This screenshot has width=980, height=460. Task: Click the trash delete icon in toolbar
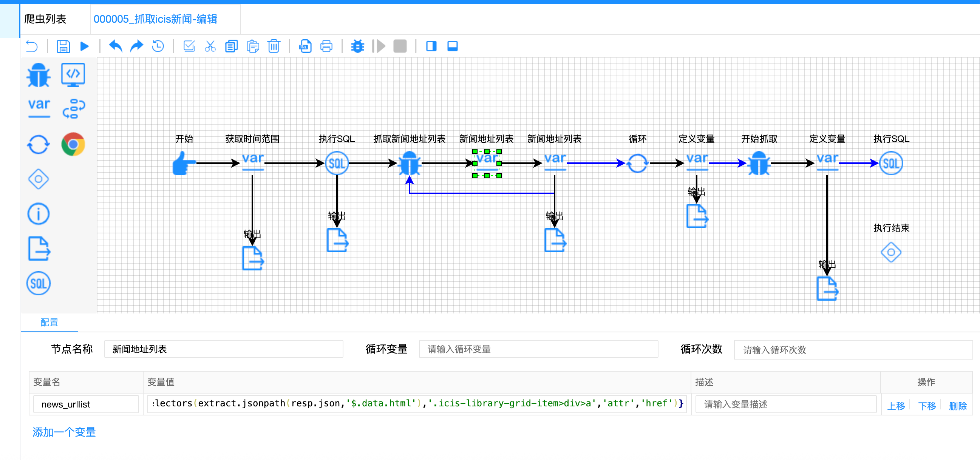(x=274, y=46)
